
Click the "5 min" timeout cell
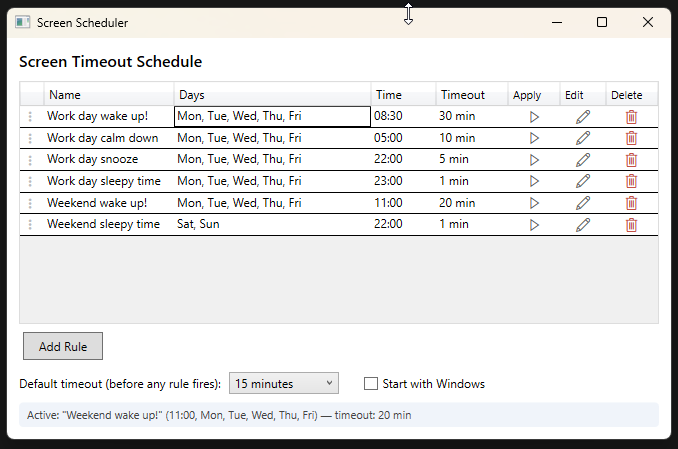[x=472, y=160]
